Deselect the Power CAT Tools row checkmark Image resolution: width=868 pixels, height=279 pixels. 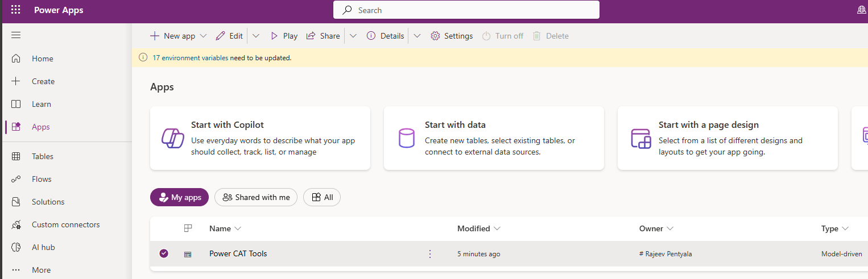coord(164,253)
